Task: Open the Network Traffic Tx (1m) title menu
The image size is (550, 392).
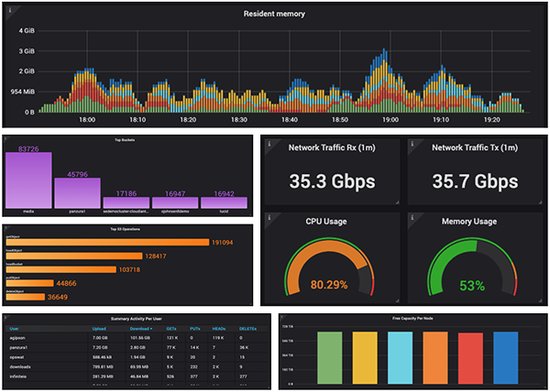Action: pyautogui.click(x=475, y=147)
